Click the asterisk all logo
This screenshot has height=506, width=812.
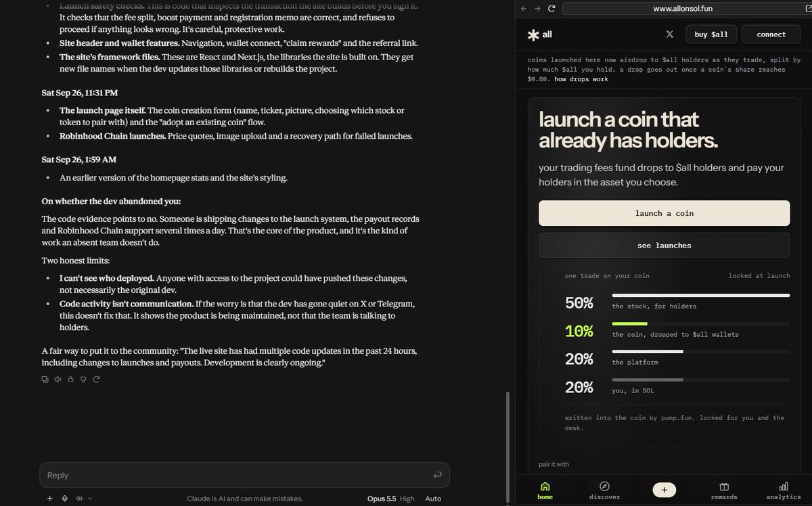541,34
